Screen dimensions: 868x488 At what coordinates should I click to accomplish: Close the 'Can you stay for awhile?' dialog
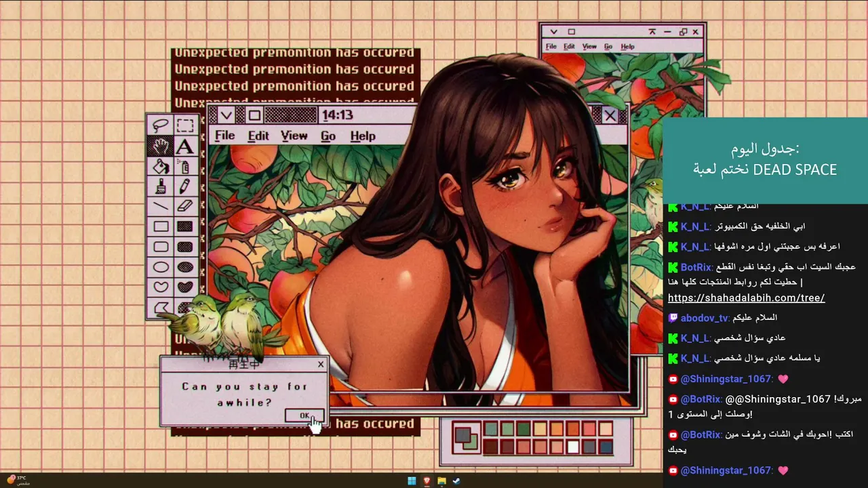click(321, 365)
